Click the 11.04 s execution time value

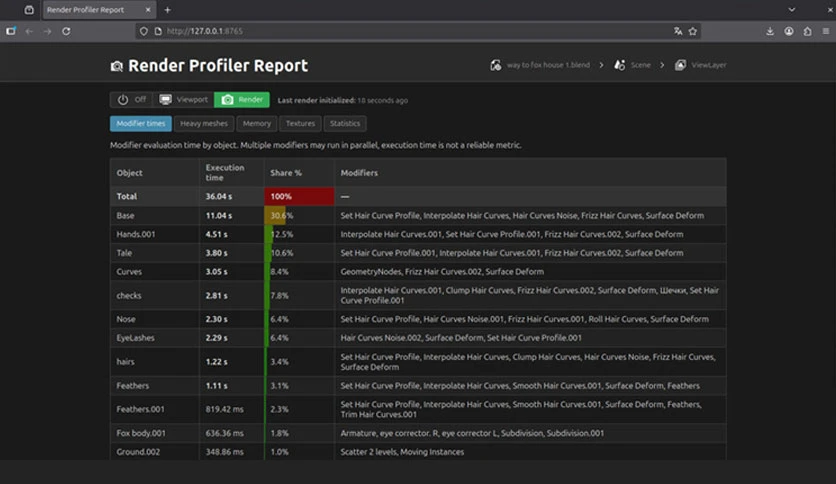tap(219, 215)
